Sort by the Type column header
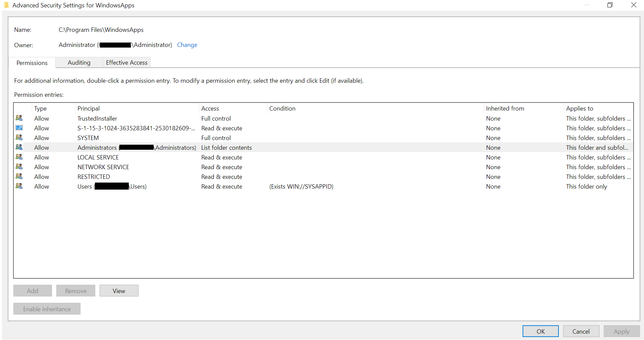 tap(53, 109)
